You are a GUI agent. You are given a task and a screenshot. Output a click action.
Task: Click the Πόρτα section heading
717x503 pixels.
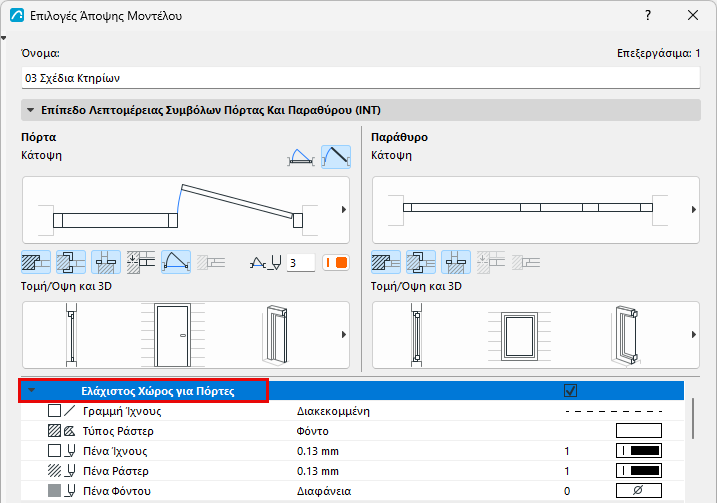39,137
